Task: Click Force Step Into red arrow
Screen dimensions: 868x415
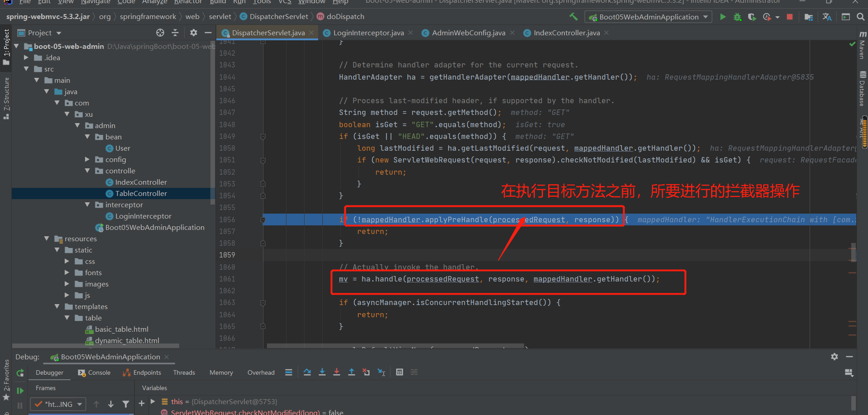Action: pos(336,372)
